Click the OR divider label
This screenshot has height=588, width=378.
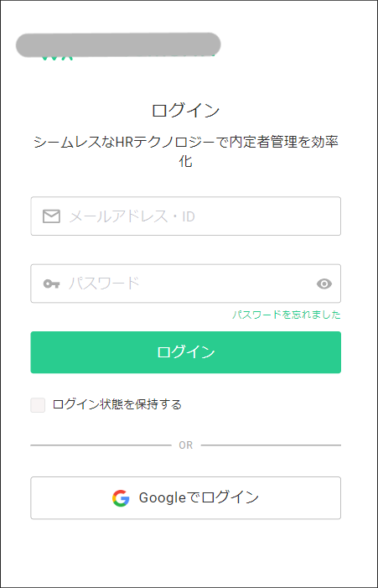[186, 445]
